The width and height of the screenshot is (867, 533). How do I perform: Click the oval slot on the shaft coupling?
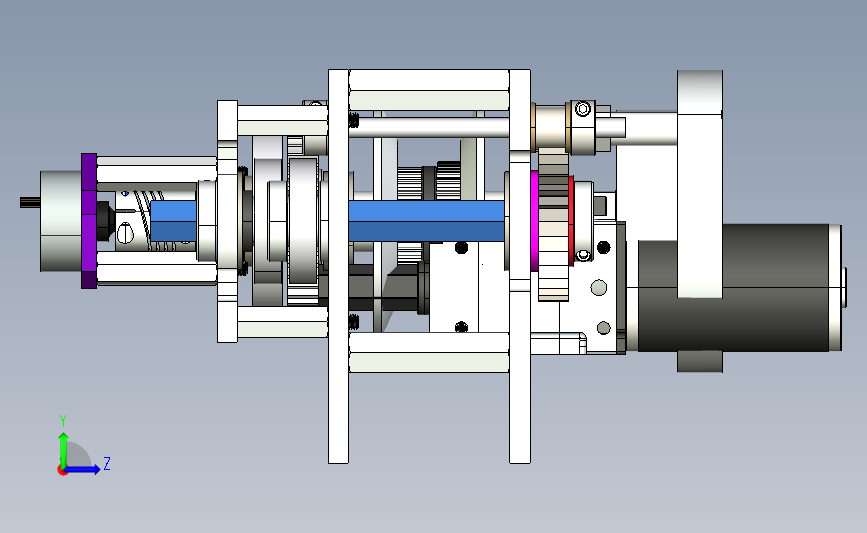tap(126, 233)
